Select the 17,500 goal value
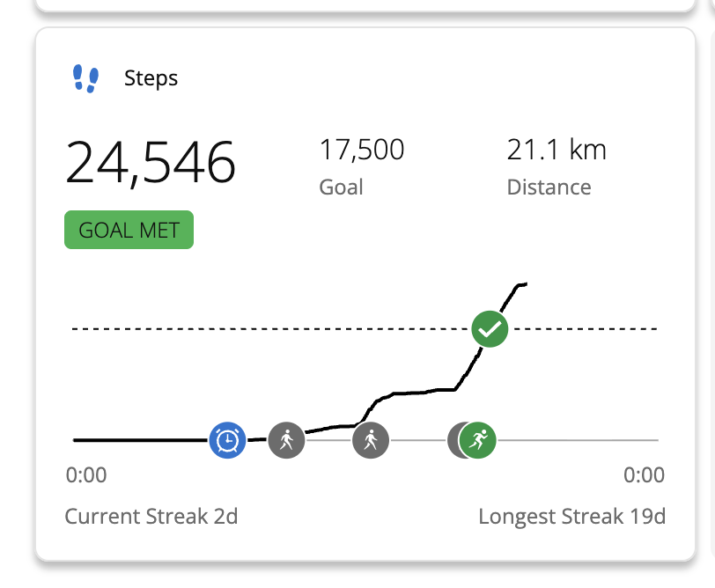This screenshot has height=588, width=715. pos(361,151)
